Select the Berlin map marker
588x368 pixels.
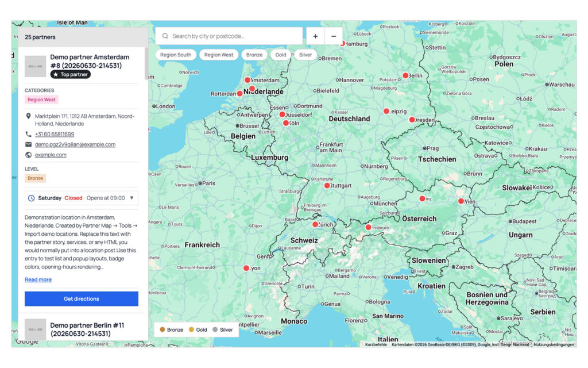click(x=405, y=75)
